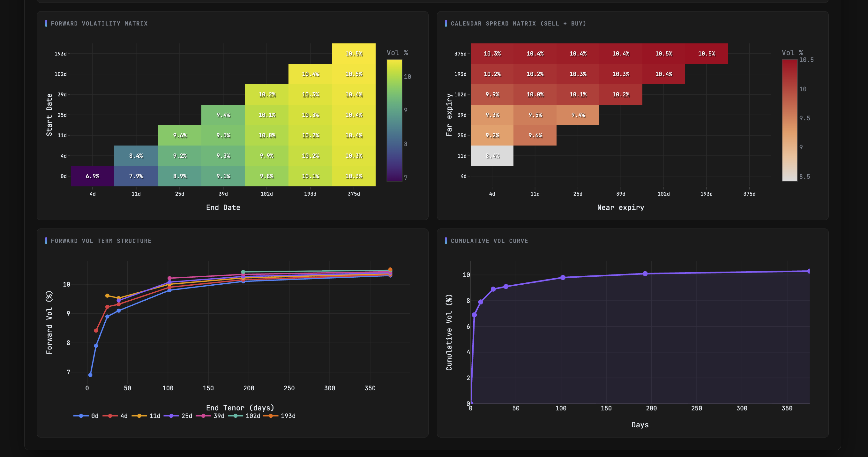The height and width of the screenshot is (457, 868).
Task: Select the 8.4% cell in the calendar spread matrix
Action: coord(492,156)
